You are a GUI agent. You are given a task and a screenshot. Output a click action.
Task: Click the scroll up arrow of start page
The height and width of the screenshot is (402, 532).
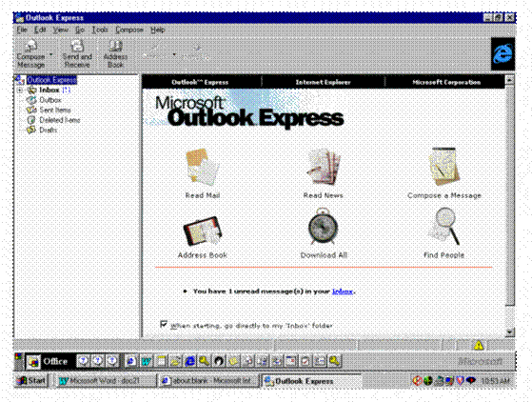click(509, 80)
